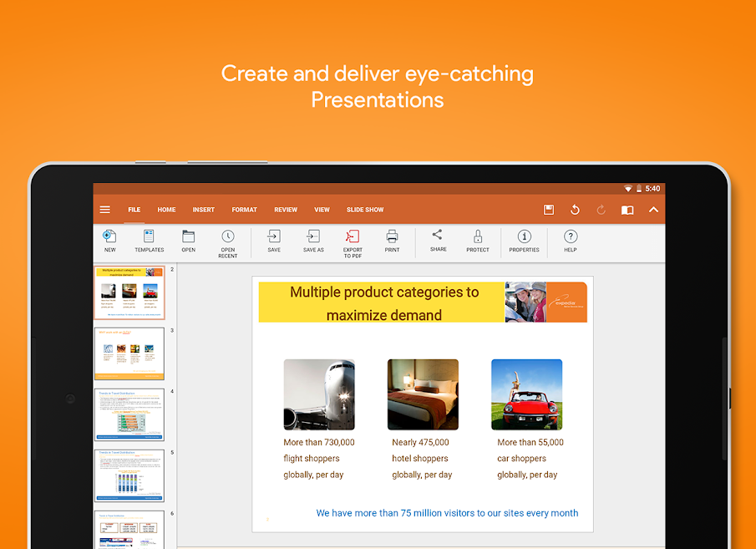Screen dimensions: 756x549
Task: Click the Open file folder icon
Action: tap(189, 237)
